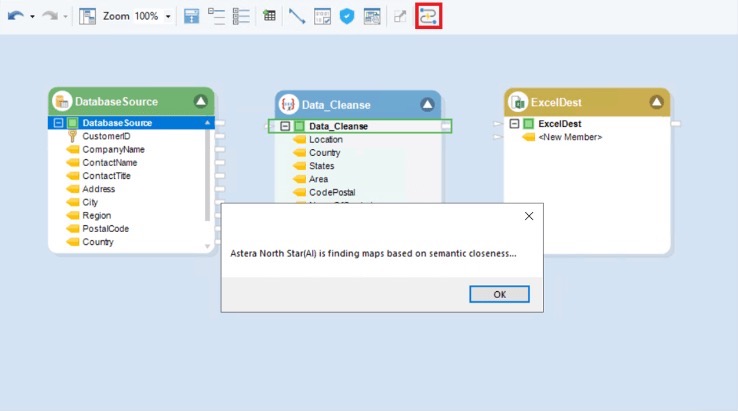Click the green layout icon beside Data_Cleanse row

pyautogui.click(x=299, y=126)
